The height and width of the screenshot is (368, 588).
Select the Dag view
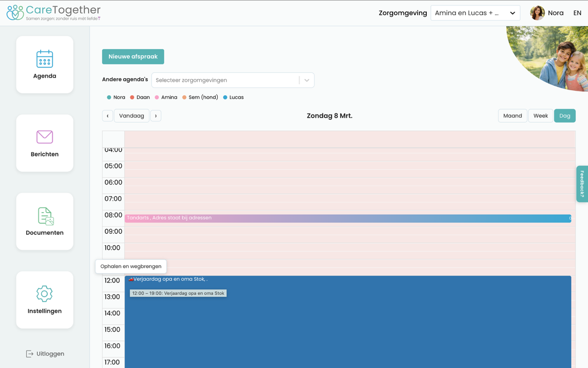click(565, 116)
